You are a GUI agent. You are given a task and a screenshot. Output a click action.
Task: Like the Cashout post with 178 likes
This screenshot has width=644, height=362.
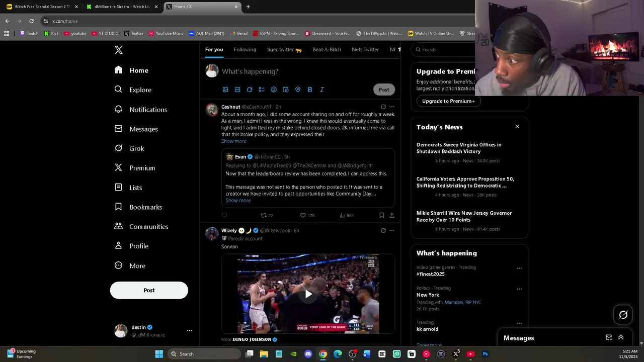[x=307, y=215]
